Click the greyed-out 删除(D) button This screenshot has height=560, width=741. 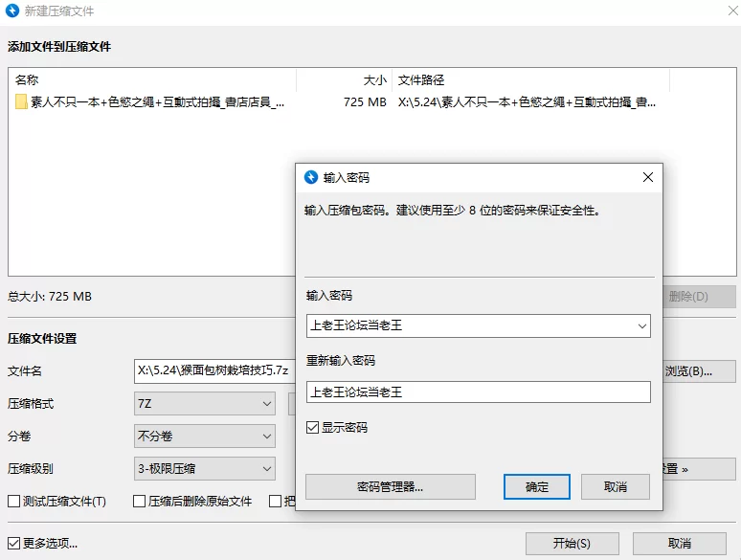[700, 297]
